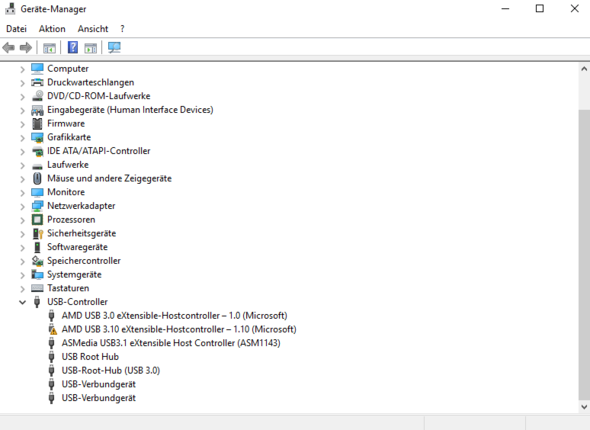Image resolution: width=590 pixels, height=430 pixels.
Task: Collapse the USB-Controller node
Action: [23, 302]
